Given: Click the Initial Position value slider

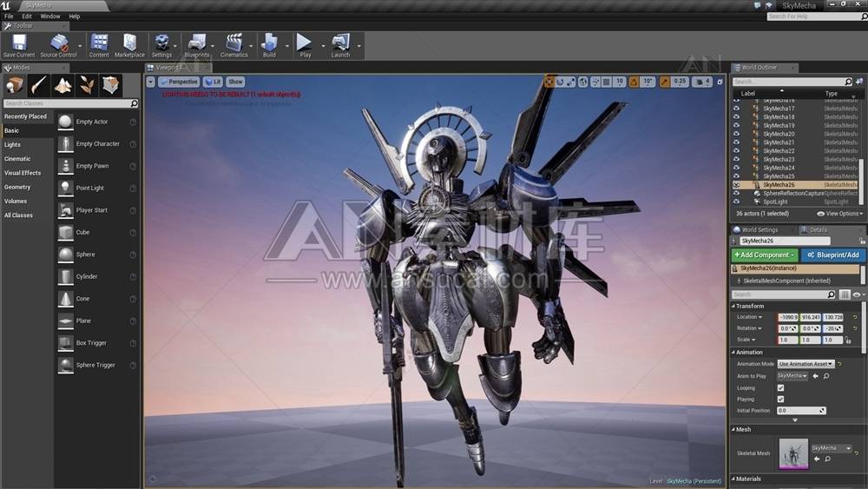Looking at the screenshot, I should point(801,411).
